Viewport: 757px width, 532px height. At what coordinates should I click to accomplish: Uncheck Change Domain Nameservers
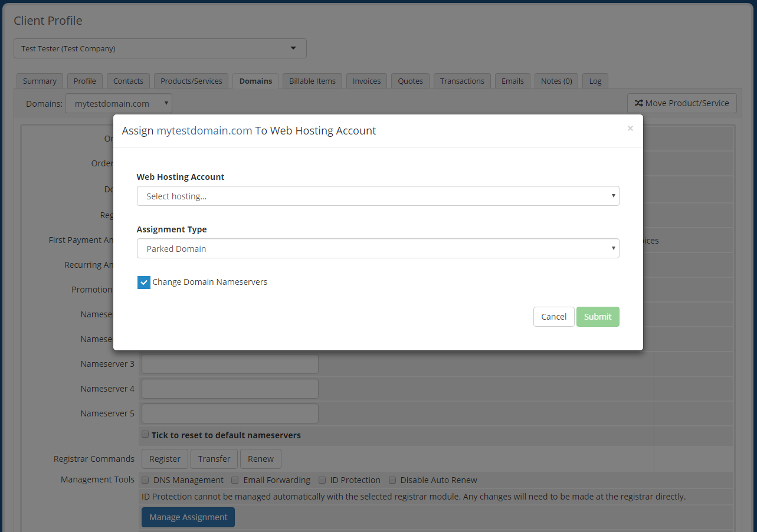(143, 282)
